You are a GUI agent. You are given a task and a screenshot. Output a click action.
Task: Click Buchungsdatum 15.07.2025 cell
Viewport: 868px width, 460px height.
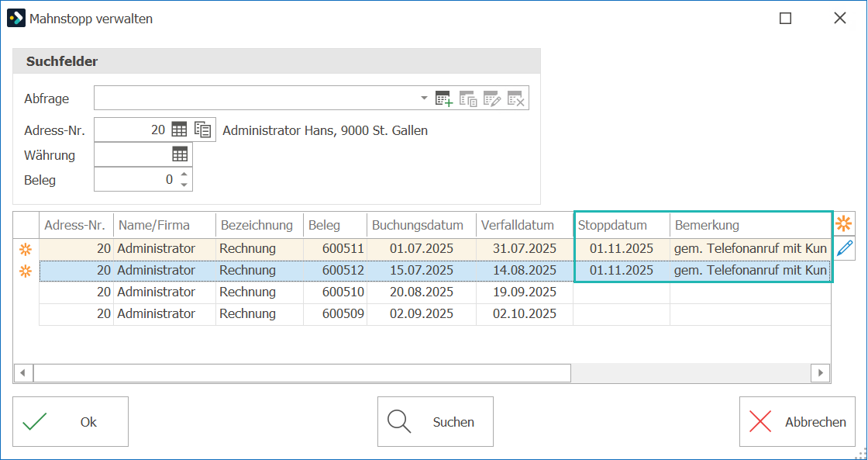click(422, 271)
